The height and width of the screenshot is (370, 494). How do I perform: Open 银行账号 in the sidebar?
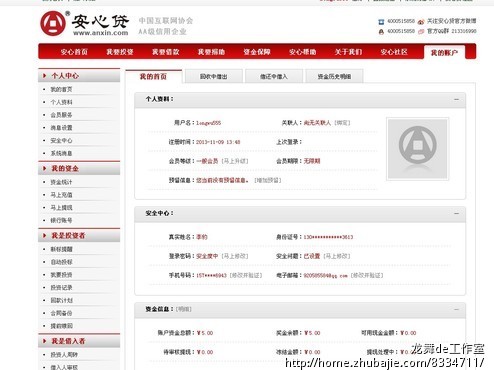point(61,220)
